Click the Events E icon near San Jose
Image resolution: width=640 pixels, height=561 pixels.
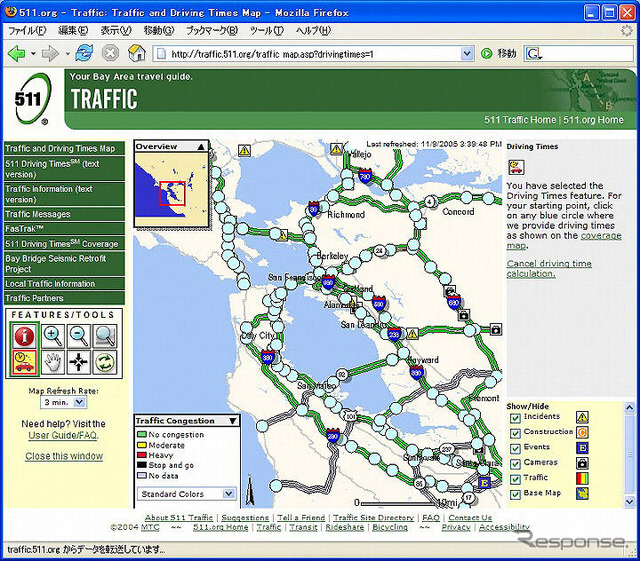pos(484,483)
